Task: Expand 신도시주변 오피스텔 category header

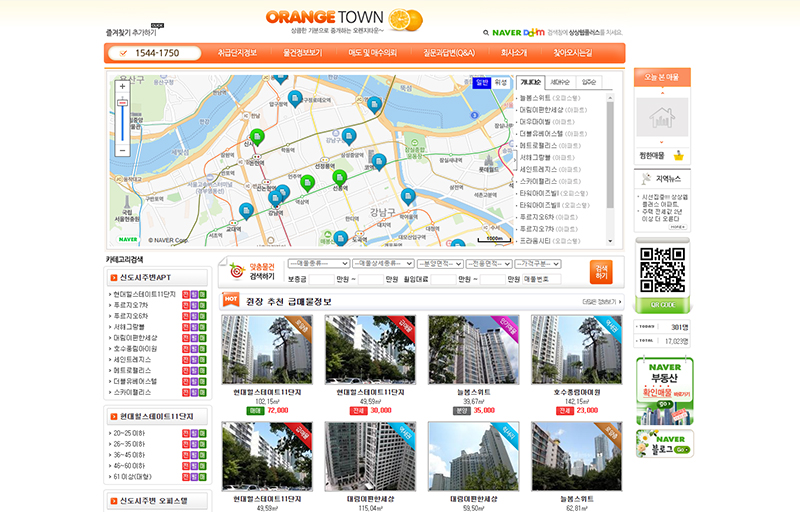Action: click(157, 501)
